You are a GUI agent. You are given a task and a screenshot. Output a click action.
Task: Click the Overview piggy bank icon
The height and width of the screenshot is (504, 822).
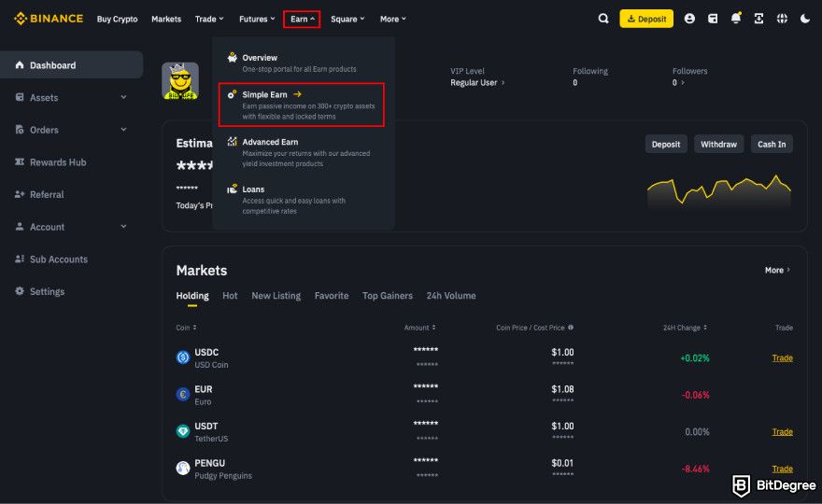[233, 57]
